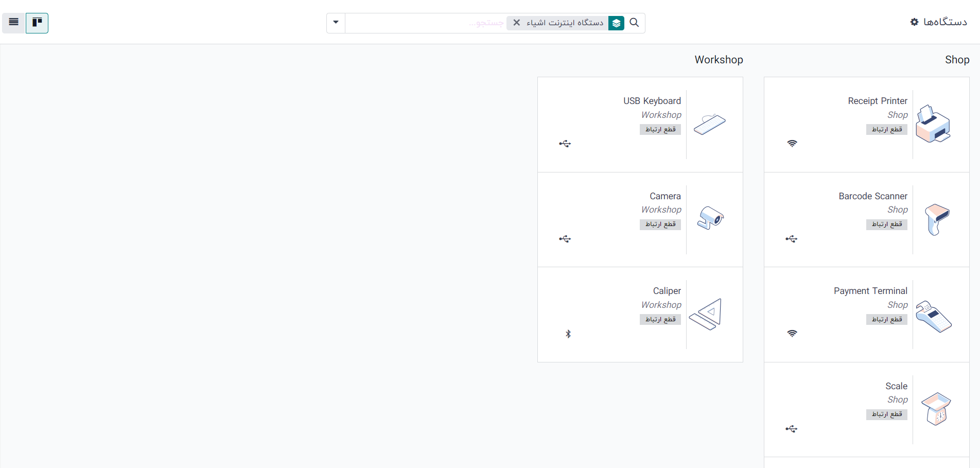Click the Payment Terminal device image

pos(933,316)
